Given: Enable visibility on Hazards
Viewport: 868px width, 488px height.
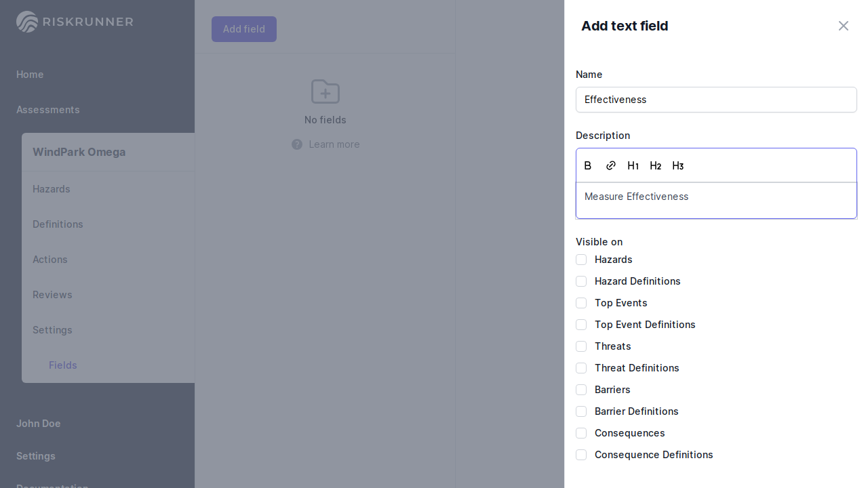Looking at the screenshot, I should point(581,260).
